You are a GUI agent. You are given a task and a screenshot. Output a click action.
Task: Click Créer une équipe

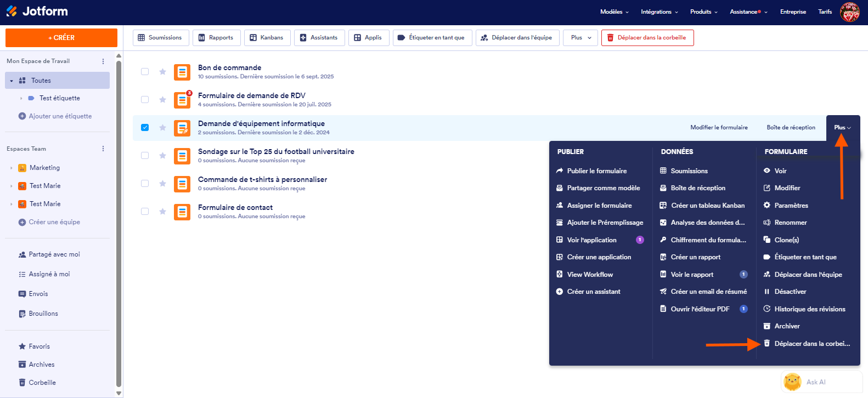pyautogui.click(x=49, y=222)
